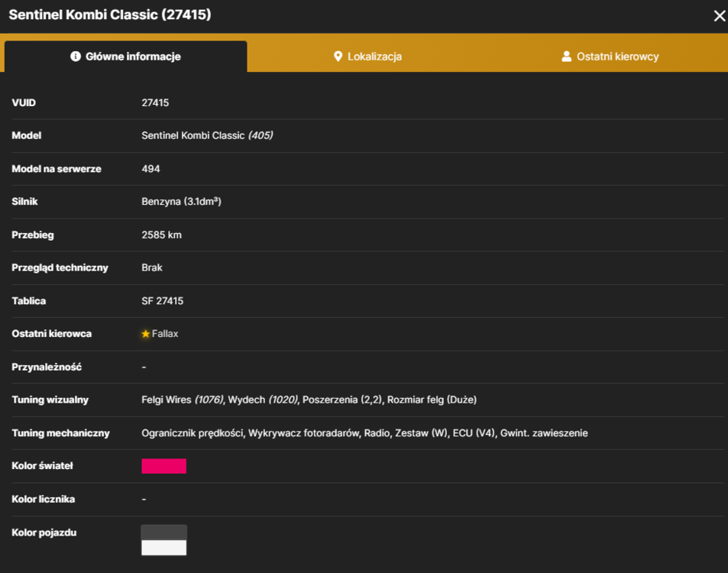728x573 pixels.
Task: Click the Przegląd techniczny value Brak
Action: pyautogui.click(x=152, y=268)
